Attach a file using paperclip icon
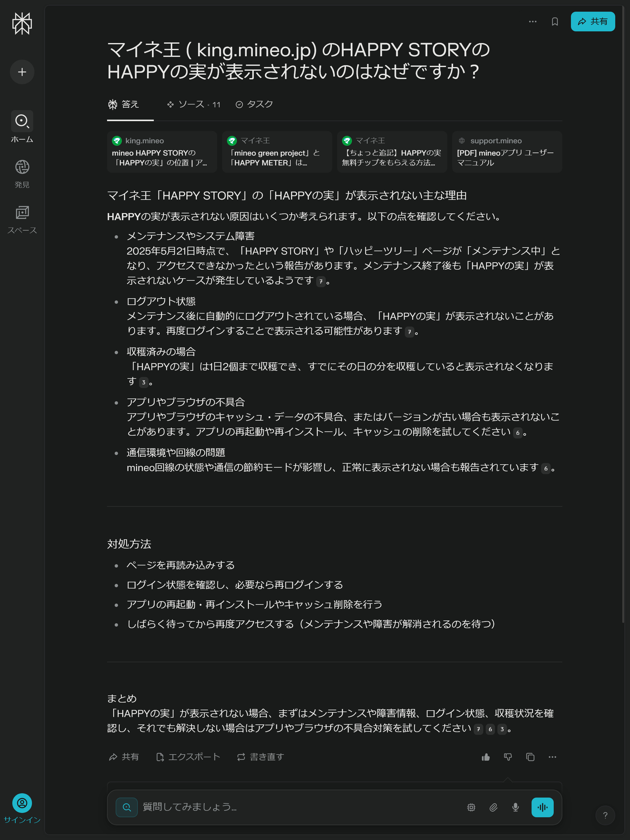 tap(493, 807)
